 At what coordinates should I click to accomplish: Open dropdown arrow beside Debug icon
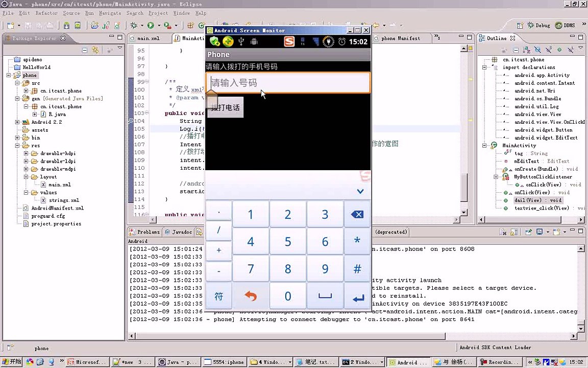[142, 26]
